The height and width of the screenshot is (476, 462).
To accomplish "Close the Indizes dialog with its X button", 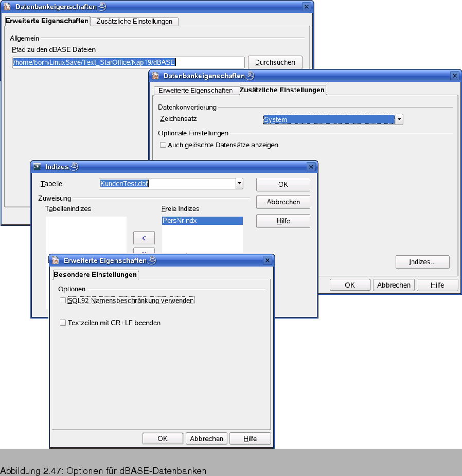I will [311, 167].
